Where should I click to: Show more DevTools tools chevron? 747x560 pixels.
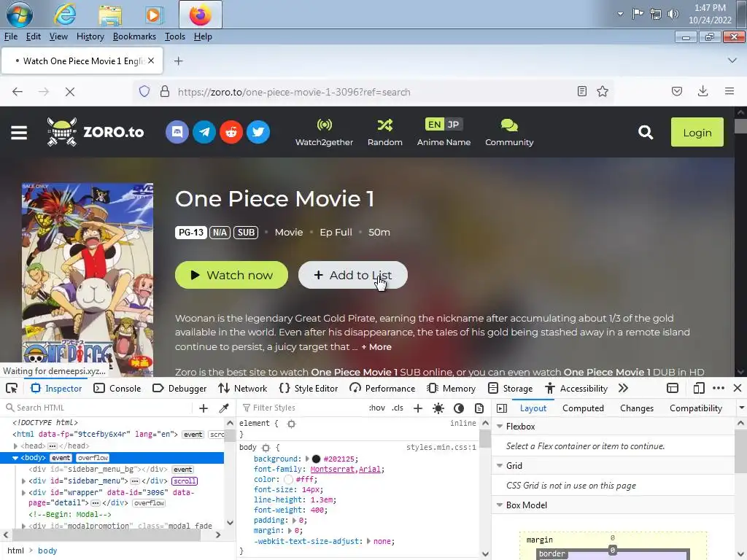(x=623, y=388)
